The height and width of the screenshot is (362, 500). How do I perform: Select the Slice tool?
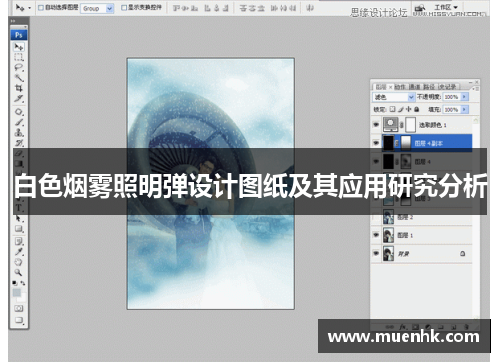19,99
